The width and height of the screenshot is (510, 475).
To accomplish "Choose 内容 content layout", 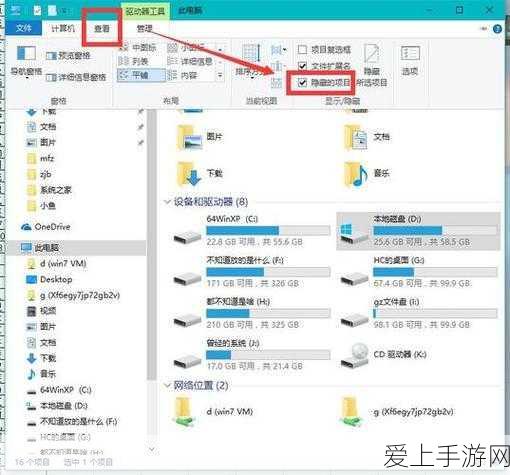I will tap(183, 76).
